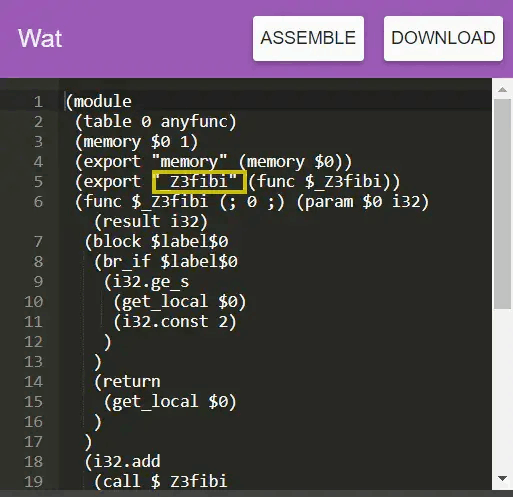Click "(return" keyword on line 14

click(x=127, y=382)
